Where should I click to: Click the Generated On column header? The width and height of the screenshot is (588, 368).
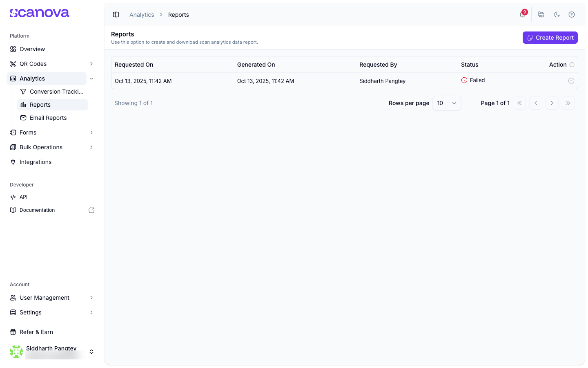[x=256, y=65]
